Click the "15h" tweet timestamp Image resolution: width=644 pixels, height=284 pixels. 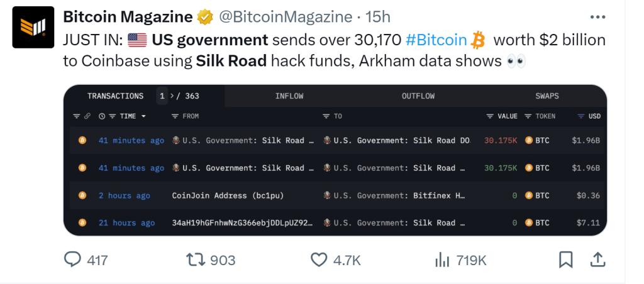(x=378, y=17)
